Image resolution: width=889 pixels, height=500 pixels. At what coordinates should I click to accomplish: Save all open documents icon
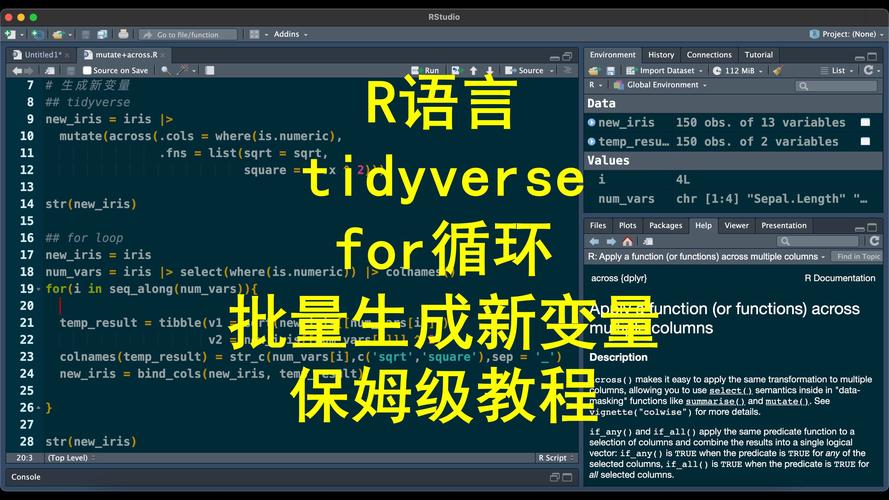(102, 35)
